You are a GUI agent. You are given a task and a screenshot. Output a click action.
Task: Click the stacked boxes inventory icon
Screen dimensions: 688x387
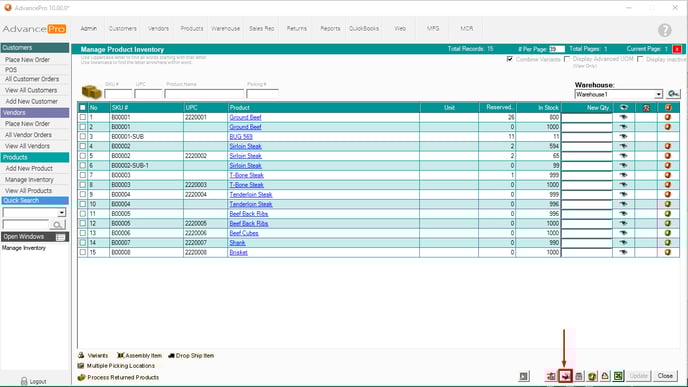click(x=91, y=92)
